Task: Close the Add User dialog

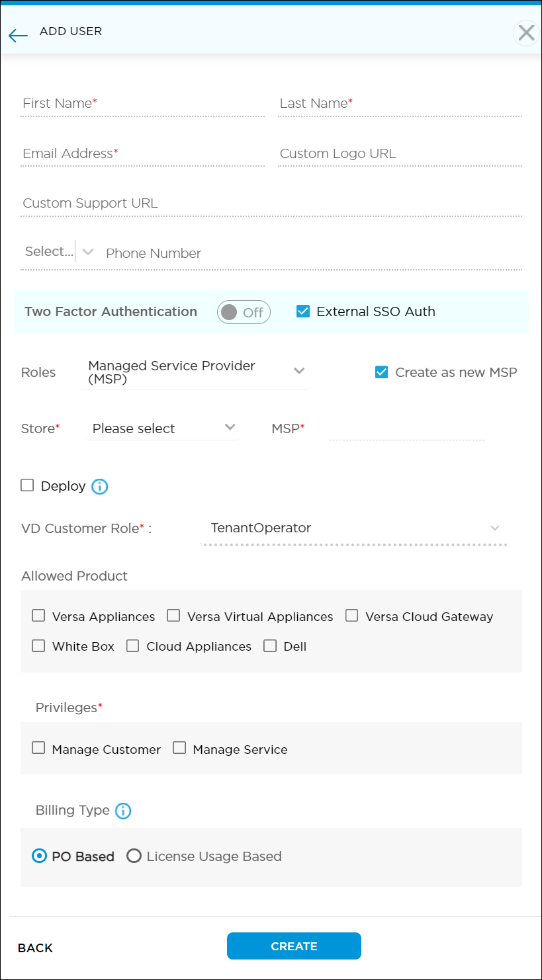Action: tap(526, 32)
